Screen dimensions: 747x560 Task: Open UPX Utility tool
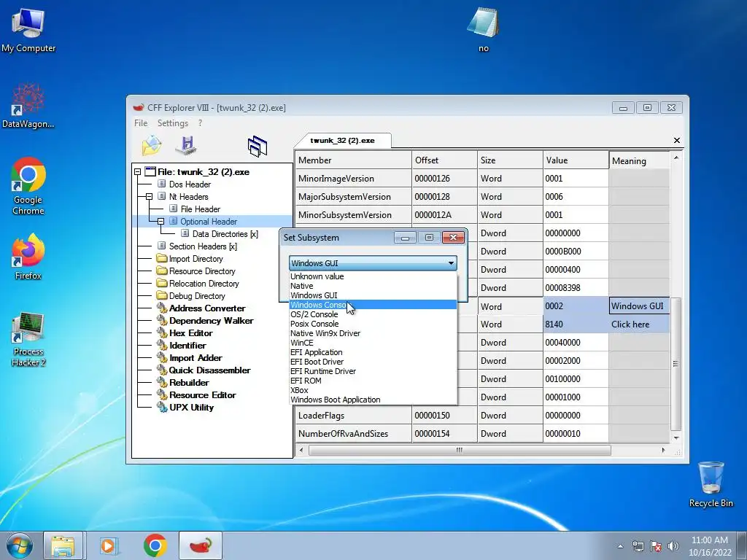[192, 407]
